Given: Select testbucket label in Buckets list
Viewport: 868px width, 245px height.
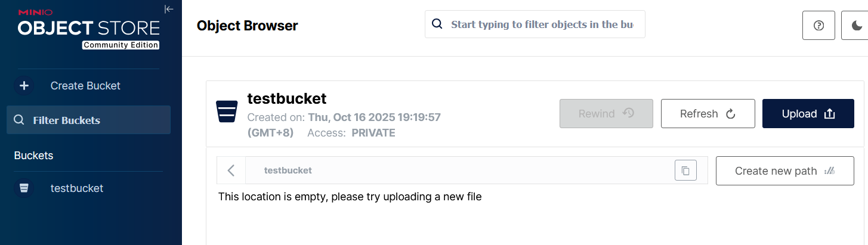Looking at the screenshot, I should click(77, 188).
